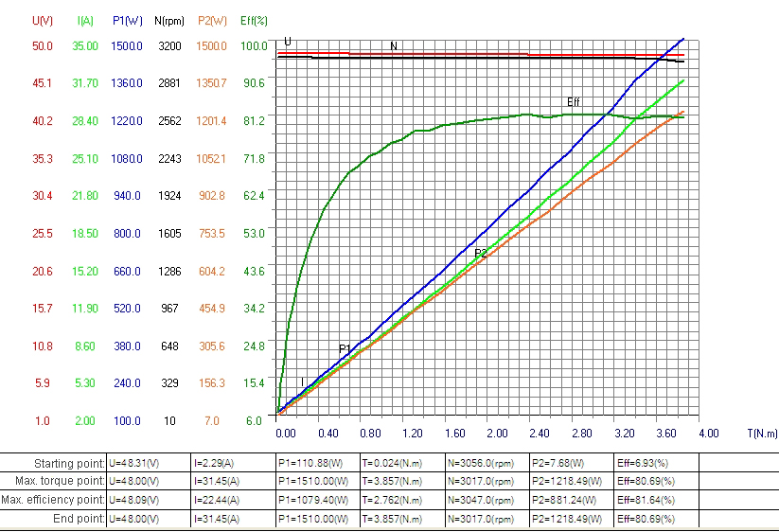Click the Eff curve label on chart
The height and width of the screenshot is (532, 779).
click(x=573, y=102)
